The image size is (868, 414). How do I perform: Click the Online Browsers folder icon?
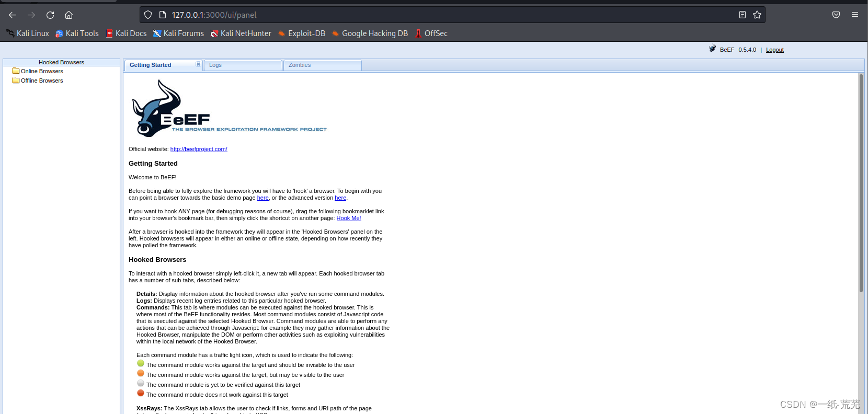coord(16,71)
